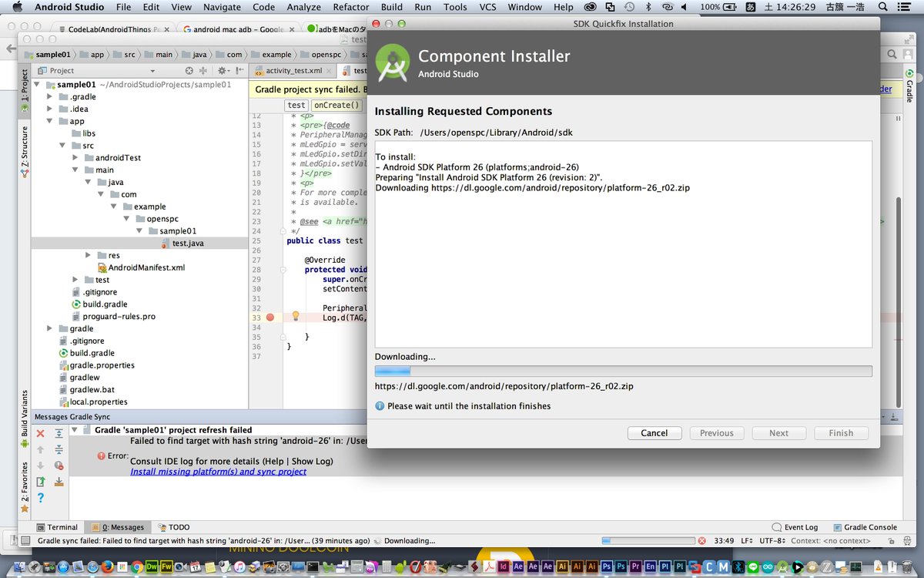
Task: Cancel background download via status bar red X
Action: click(x=704, y=541)
